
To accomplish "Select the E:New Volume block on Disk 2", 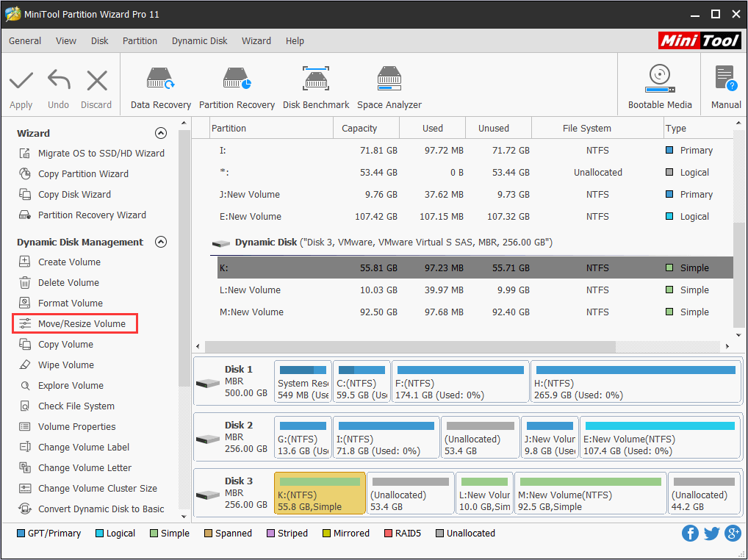I will (x=660, y=437).
